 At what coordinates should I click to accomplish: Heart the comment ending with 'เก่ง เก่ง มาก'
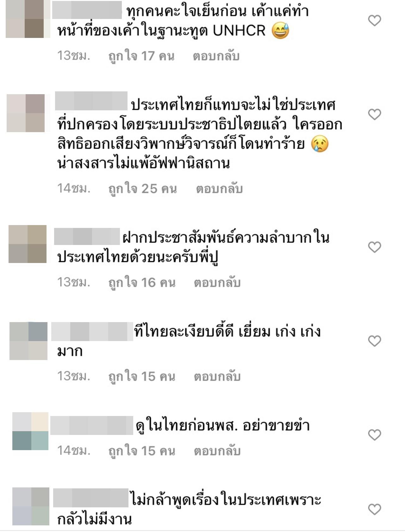(375, 341)
